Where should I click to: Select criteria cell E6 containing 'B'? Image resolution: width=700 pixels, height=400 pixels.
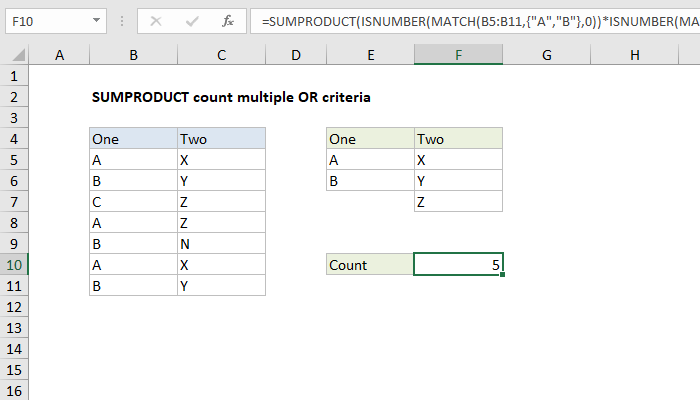coord(371,181)
